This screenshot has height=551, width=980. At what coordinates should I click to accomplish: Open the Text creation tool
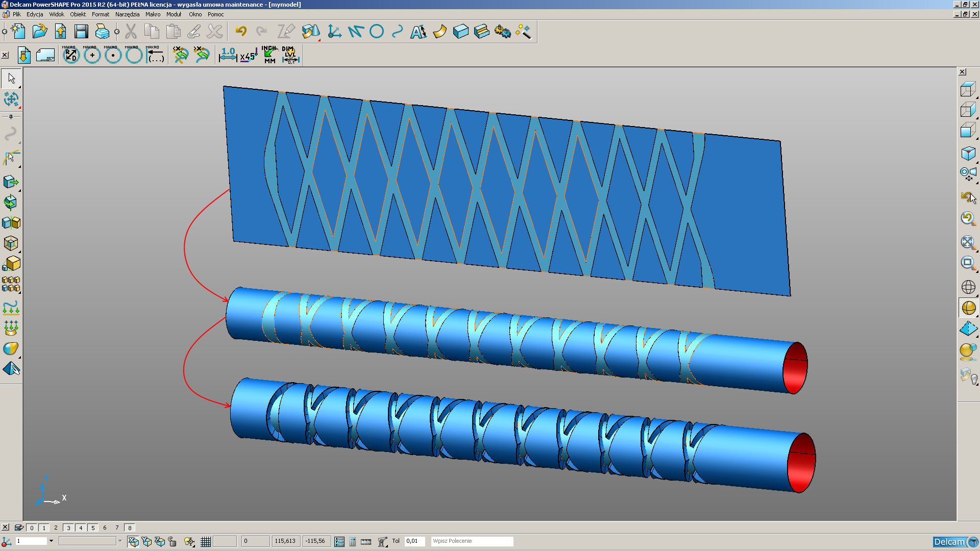418,31
